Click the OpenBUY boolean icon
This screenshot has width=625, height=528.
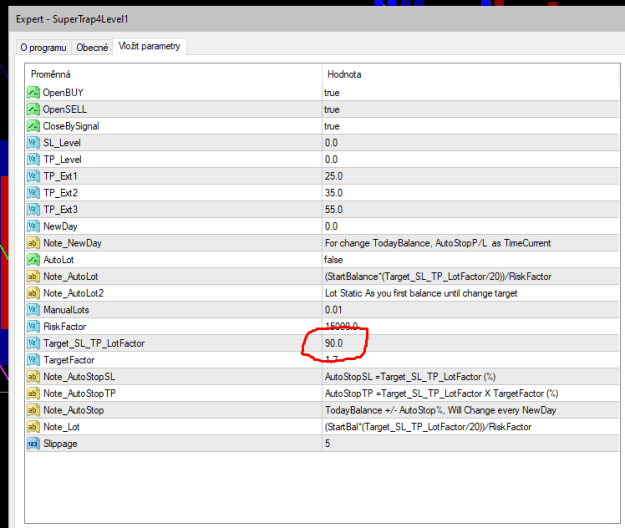pos(33,93)
